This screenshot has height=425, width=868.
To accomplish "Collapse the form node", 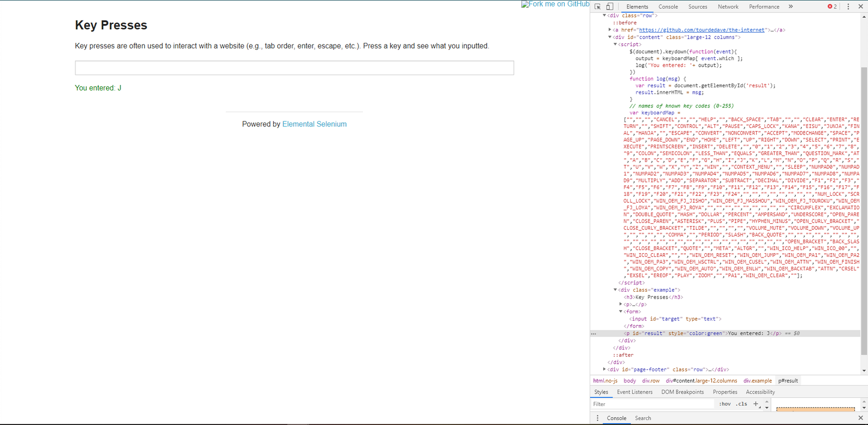I will pos(621,312).
